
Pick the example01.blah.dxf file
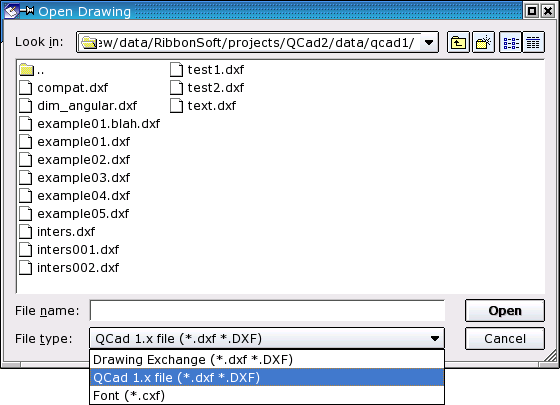coord(90,124)
